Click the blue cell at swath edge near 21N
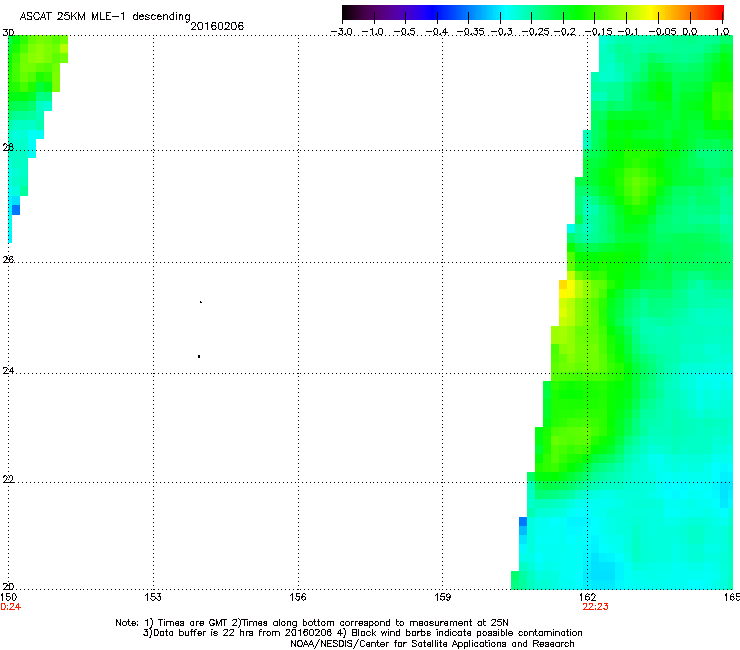740x650 pixels. pos(523,522)
